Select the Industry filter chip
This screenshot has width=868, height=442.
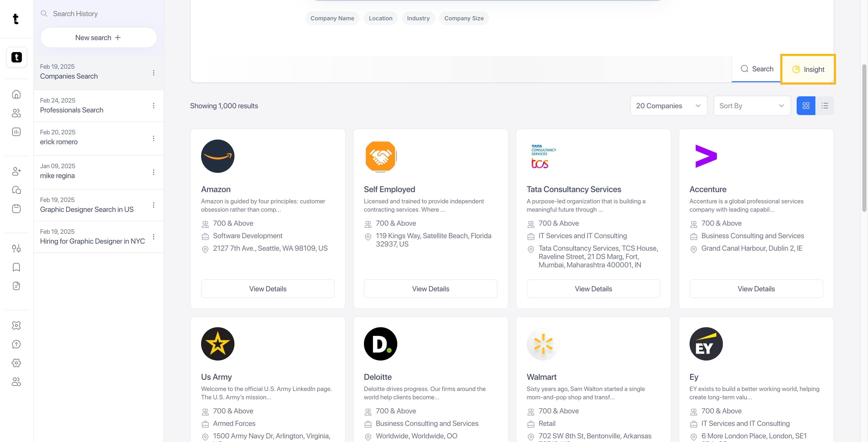(x=418, y=18)
